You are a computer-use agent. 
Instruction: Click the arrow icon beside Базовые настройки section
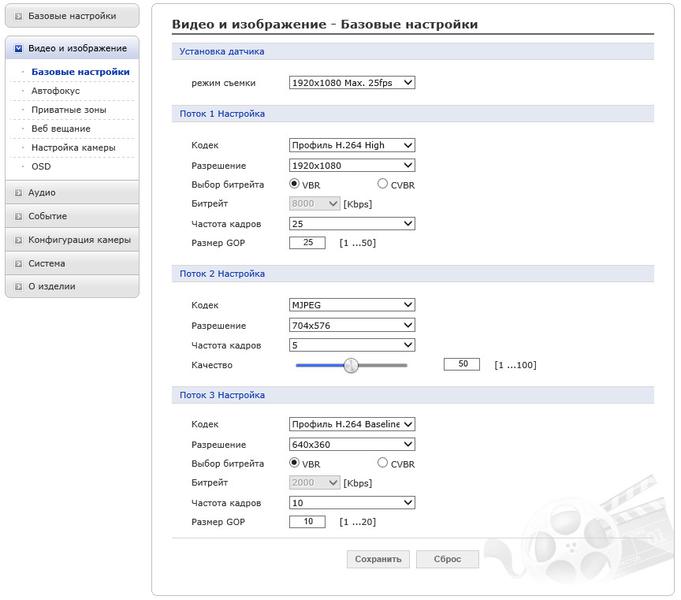point(18,17)
